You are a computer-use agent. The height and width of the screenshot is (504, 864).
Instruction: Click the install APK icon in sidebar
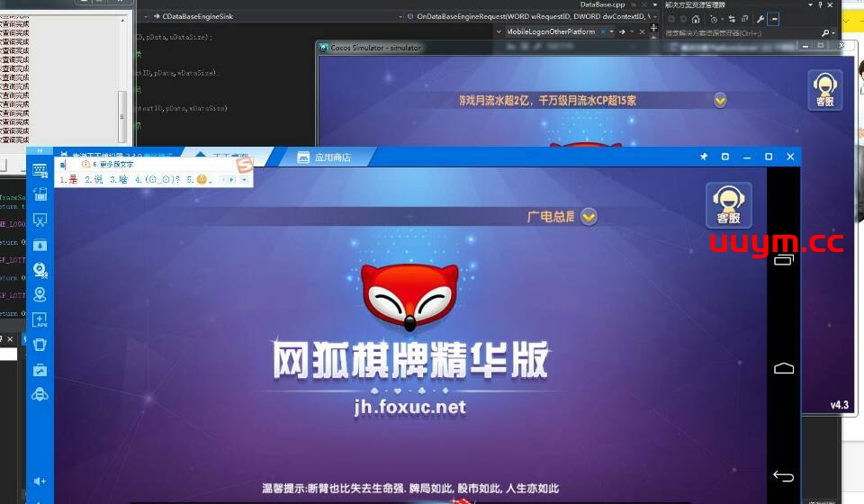tap(40, 319)
